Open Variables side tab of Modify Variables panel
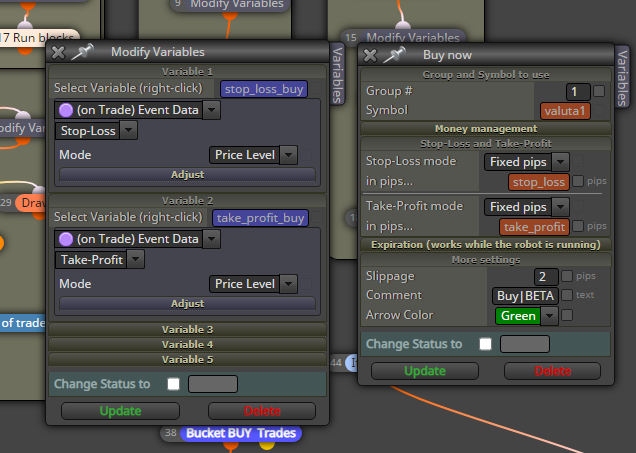The height and width of the screenshot is (453, 636). point(337,74)
